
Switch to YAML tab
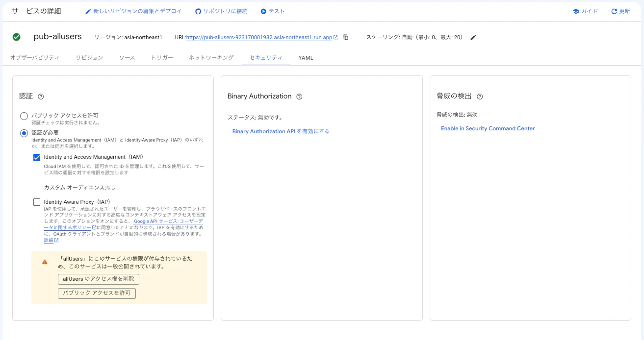[306, 58]
